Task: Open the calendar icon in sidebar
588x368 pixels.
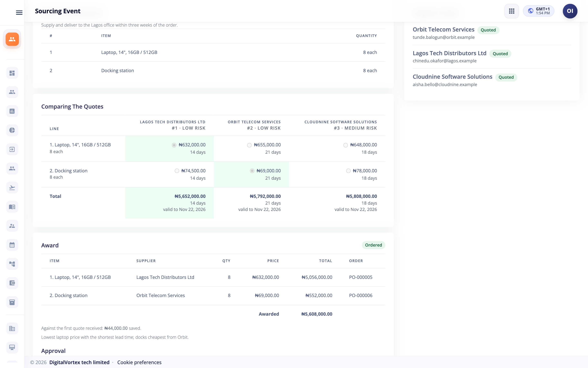Action: point(12,245)
